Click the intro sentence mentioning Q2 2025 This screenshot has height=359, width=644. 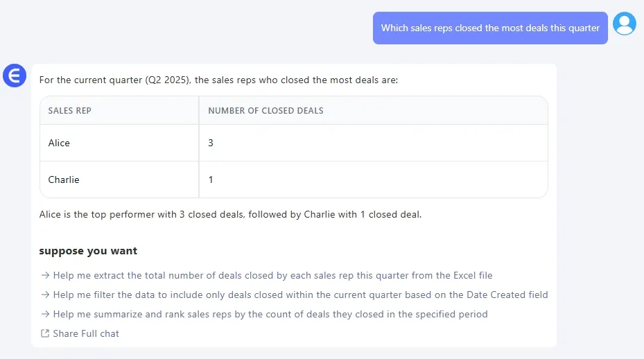tap(218, 80)
